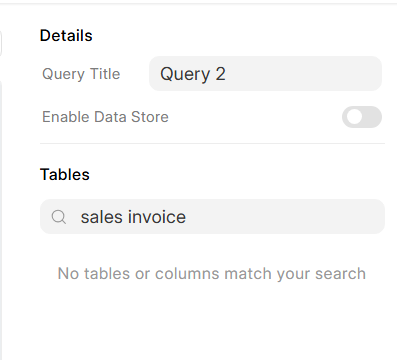Image resolution: width=397 pixels, height=360 pixels.
Task: Place cursor after 'Query 2' text
Action: [227, 74]
